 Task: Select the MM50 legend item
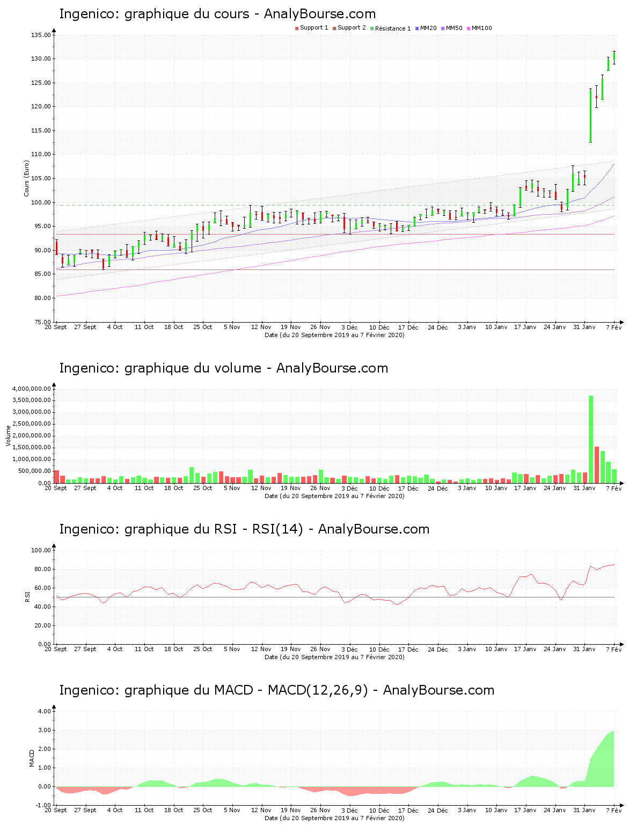[453, 28]
